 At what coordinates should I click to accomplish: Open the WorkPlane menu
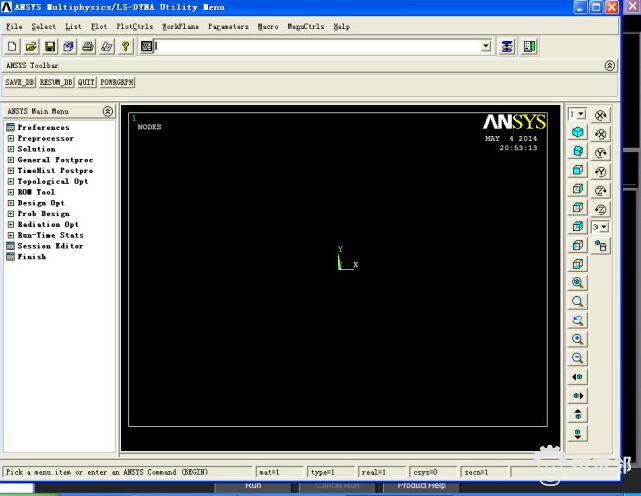181,26
